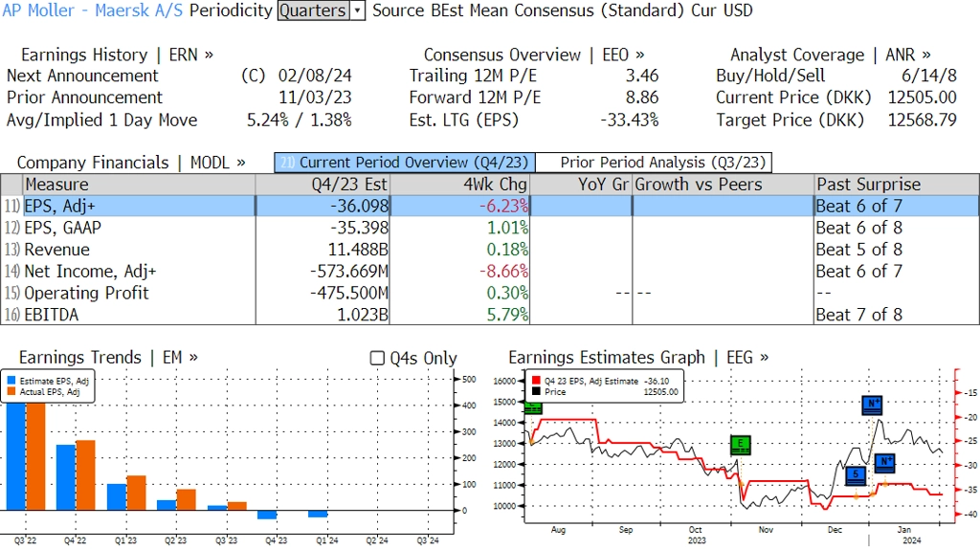Click the Next Announcement date 02/08/24
The width and height of the screenshot is (980, 549).
(x=315, y=77)
